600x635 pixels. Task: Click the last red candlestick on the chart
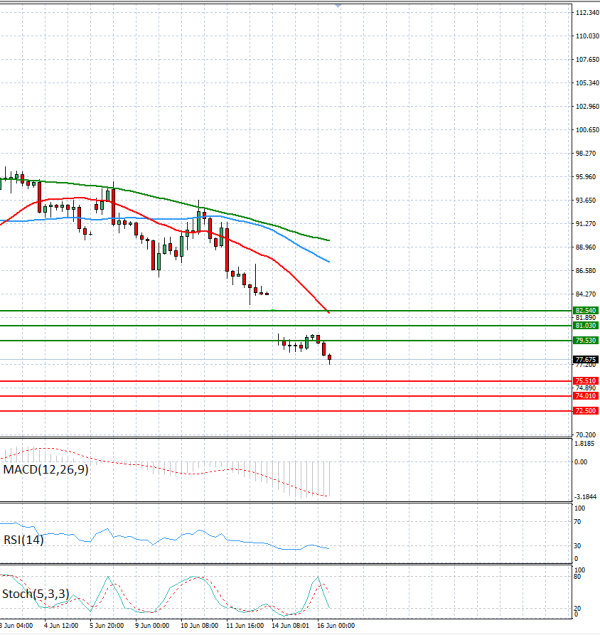point(330,358)
